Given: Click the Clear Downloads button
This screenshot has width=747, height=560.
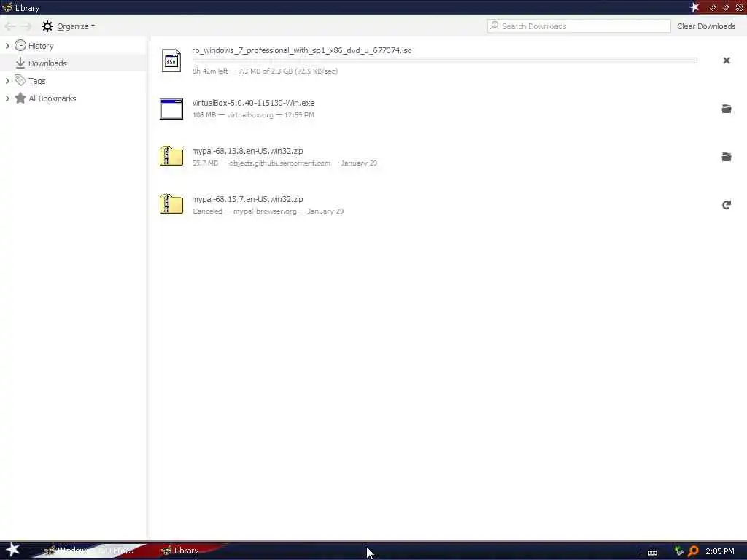Looking at the screenshot, I should [706, 26].
